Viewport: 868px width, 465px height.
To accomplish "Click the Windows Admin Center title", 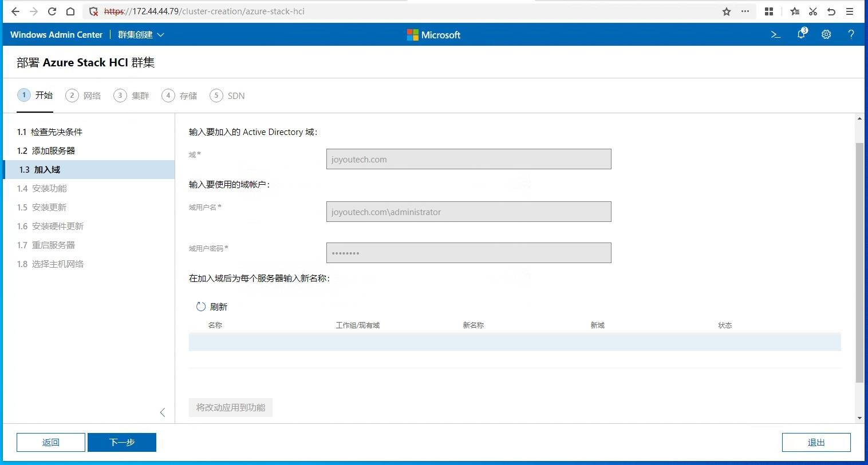I will click(x=56, y=35).
